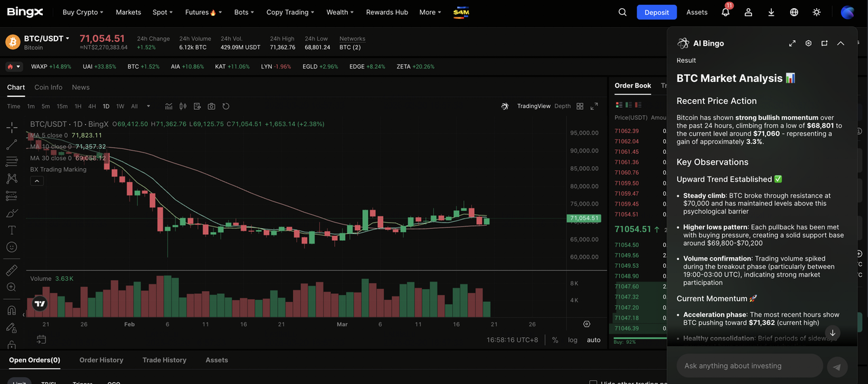Screen dimensions: 868x384
Task: Toggle percent scale on the chart axis
Action: (x=555, y=340)
